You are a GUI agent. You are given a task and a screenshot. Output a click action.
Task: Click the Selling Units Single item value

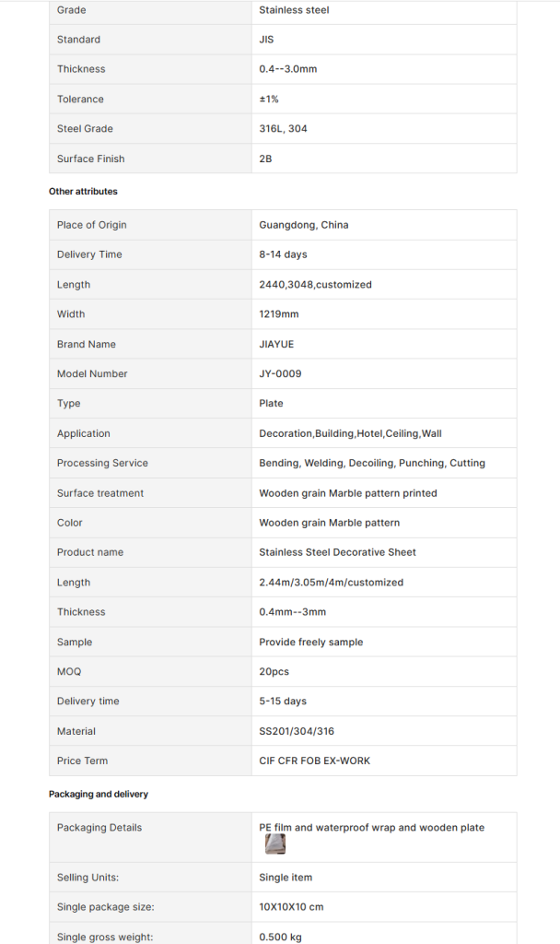point(286,878)
